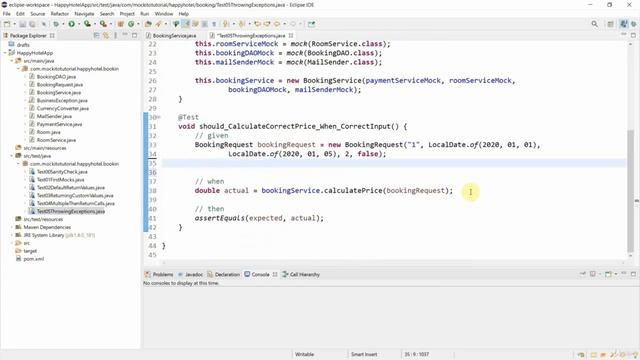Click the Coverage run icon in the toolbar
The width and height of the screenshot is (640, 360).
click(x=87, y=24)
